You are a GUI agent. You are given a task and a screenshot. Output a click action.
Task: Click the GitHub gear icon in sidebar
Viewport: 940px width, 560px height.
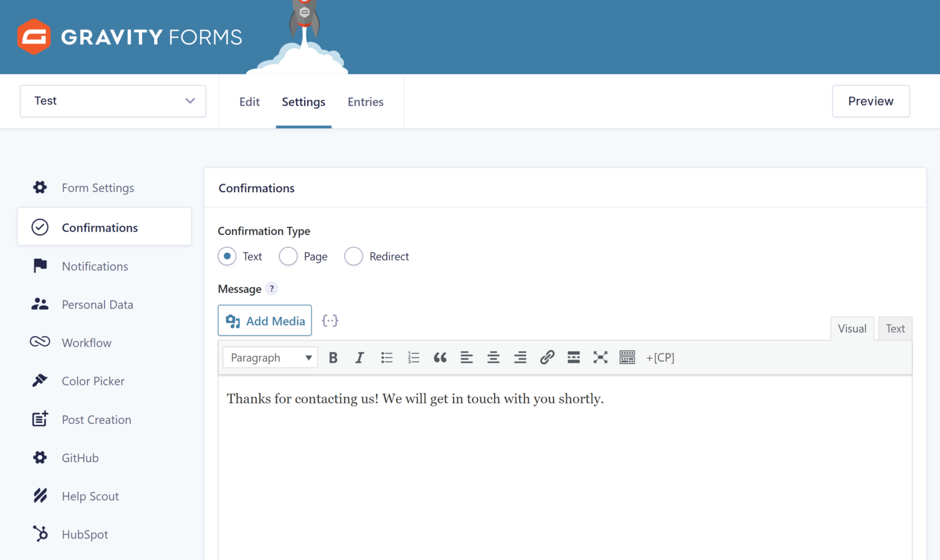coord(39,457)
